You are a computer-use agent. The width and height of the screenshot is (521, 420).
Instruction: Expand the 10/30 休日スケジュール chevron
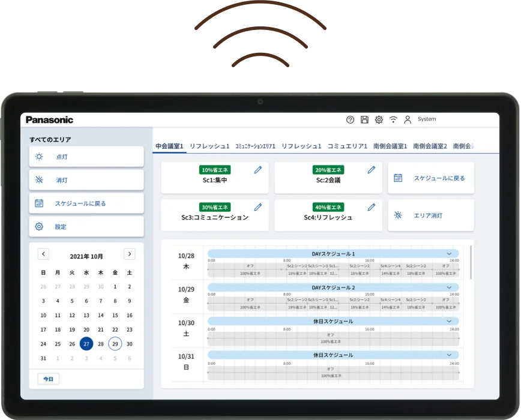(x=449, y=321)
